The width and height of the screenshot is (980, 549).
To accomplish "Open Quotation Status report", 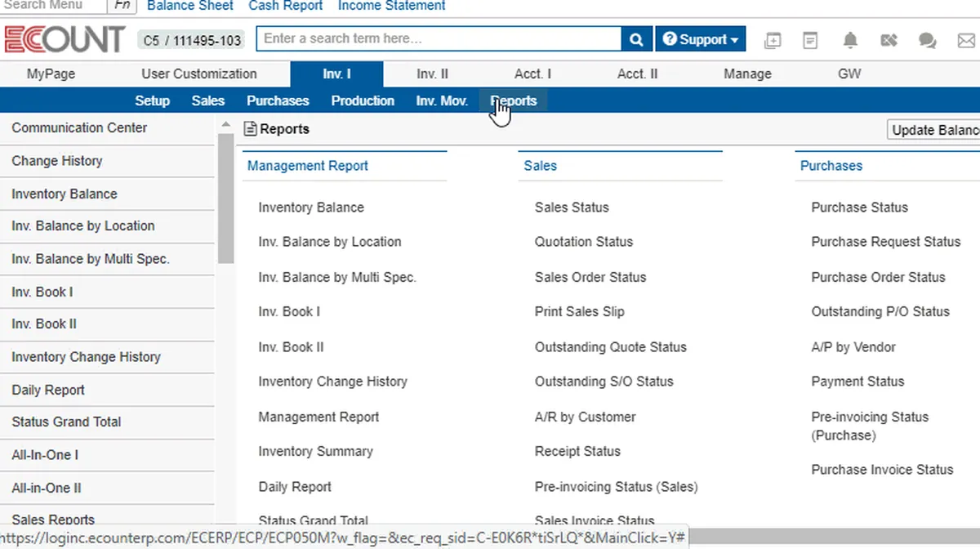I will click(584, 242).
